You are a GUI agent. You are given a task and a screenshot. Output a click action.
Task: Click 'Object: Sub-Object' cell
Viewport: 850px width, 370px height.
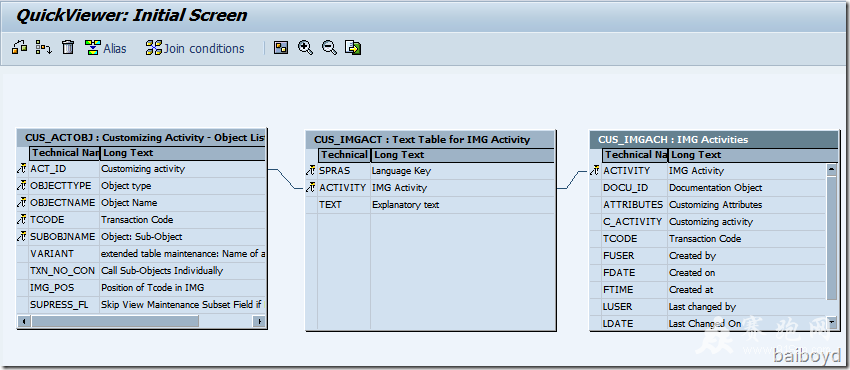[183, 237]
